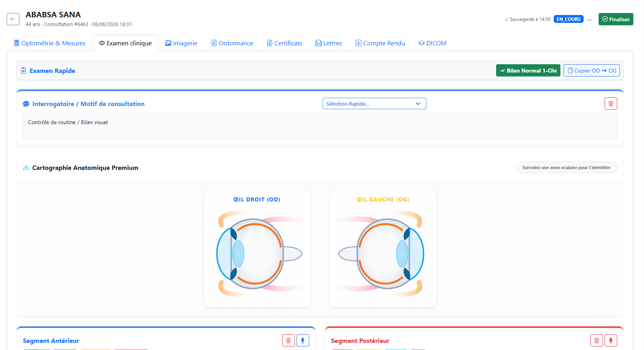Click Copier OD → OG button

[x=592, y=71]
